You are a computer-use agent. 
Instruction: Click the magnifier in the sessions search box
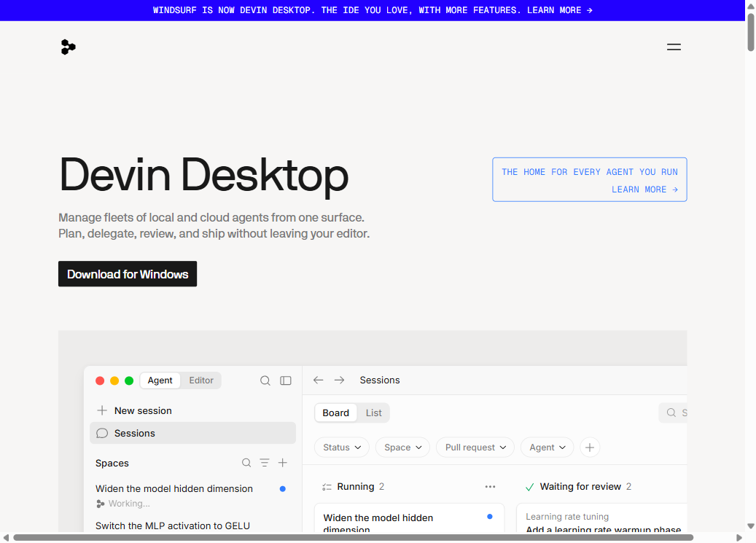coord(671,413)
